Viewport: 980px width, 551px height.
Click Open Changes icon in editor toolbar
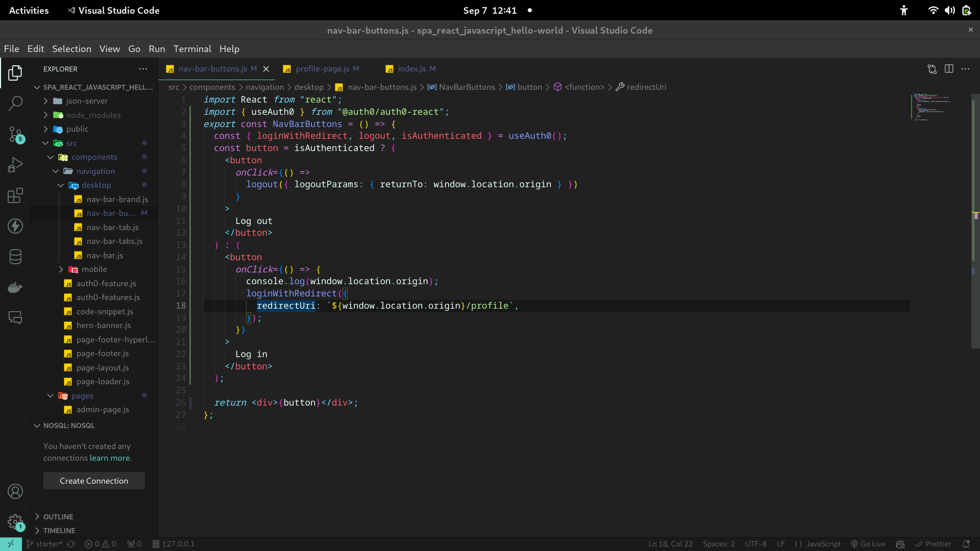[x=932, y=69]
